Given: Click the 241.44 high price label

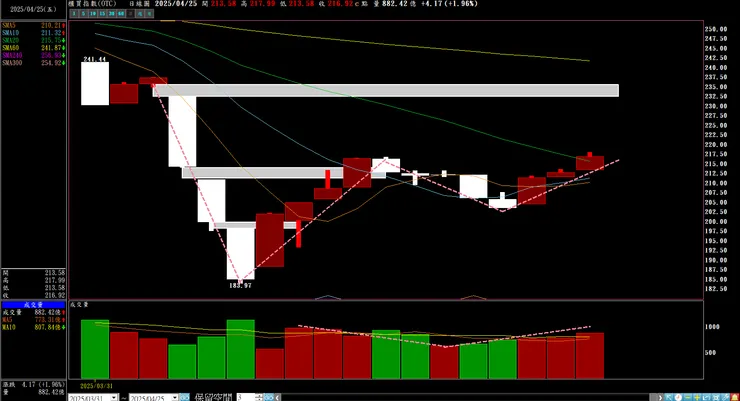Looking at the screenshot, I should [94, 59].
